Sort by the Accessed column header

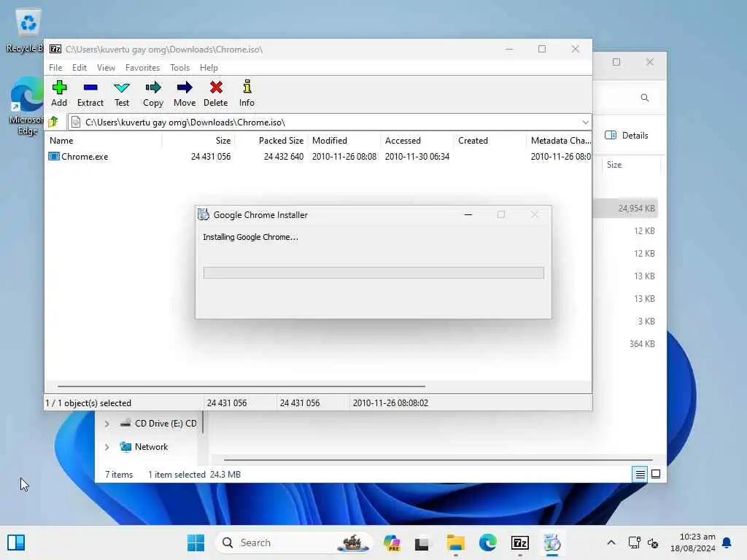point(417,141)
